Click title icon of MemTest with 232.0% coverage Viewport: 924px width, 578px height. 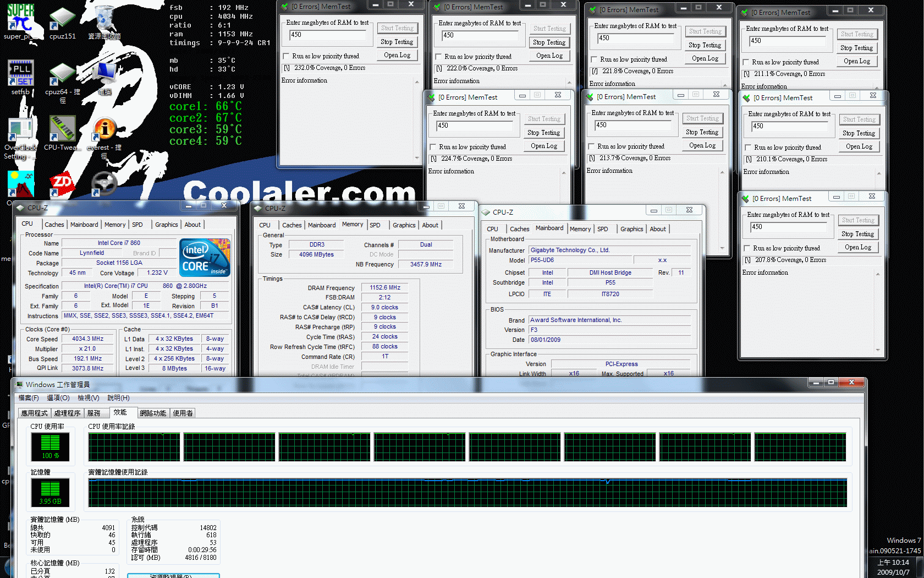[x=284, y=7]
